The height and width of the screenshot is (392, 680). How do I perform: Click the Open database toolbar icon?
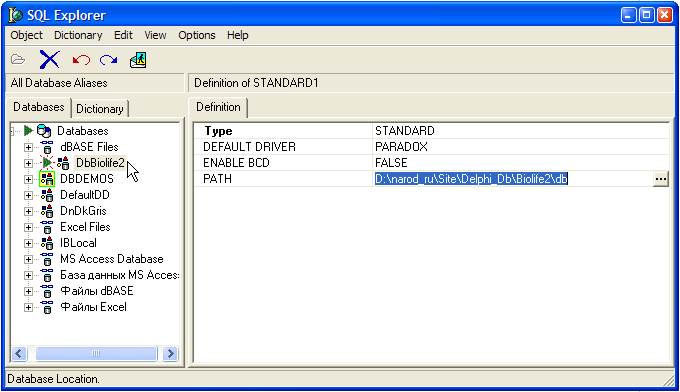[x=18, y=59]
